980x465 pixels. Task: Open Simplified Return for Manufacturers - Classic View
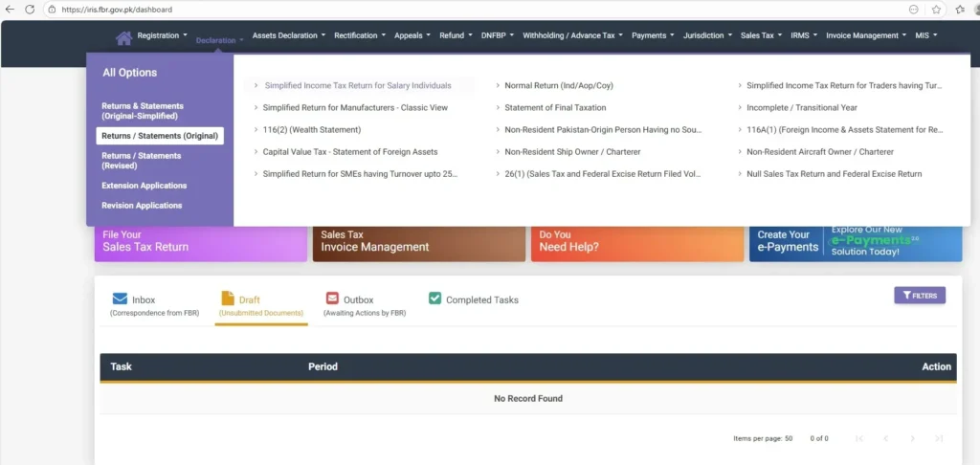pyautogui.click(x=355, y=107)
